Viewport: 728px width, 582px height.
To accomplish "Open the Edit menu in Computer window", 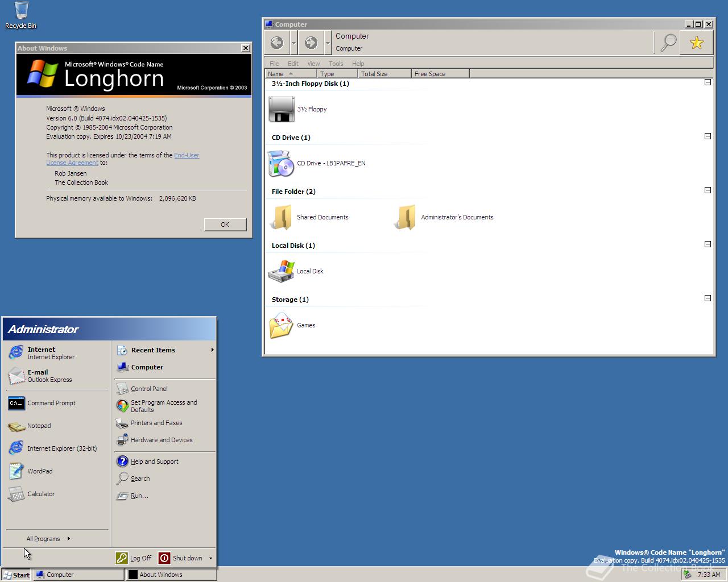I will [x=293, y=64].
